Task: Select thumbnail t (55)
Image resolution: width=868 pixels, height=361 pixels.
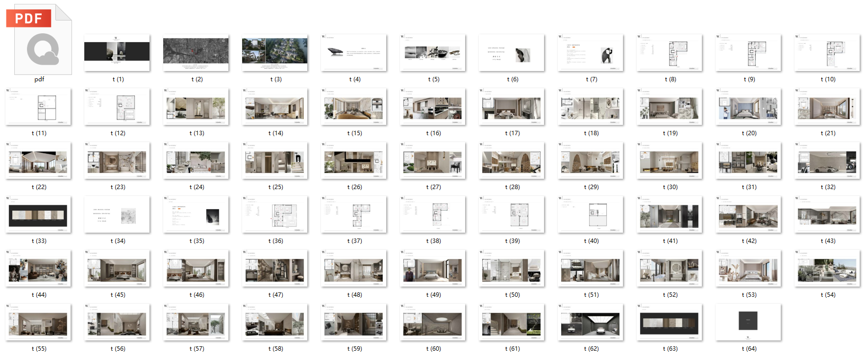Action: pos(38,322)
